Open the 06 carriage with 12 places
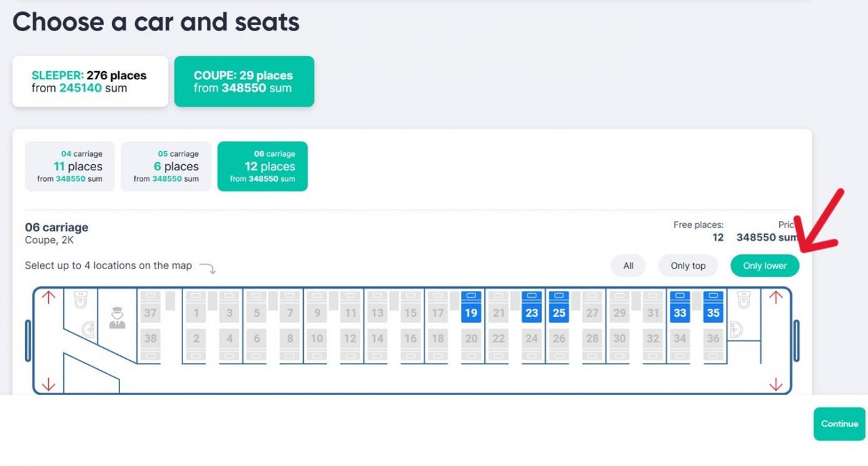The width and height of the screenshot is (868, 466). (x=262, y=166)
